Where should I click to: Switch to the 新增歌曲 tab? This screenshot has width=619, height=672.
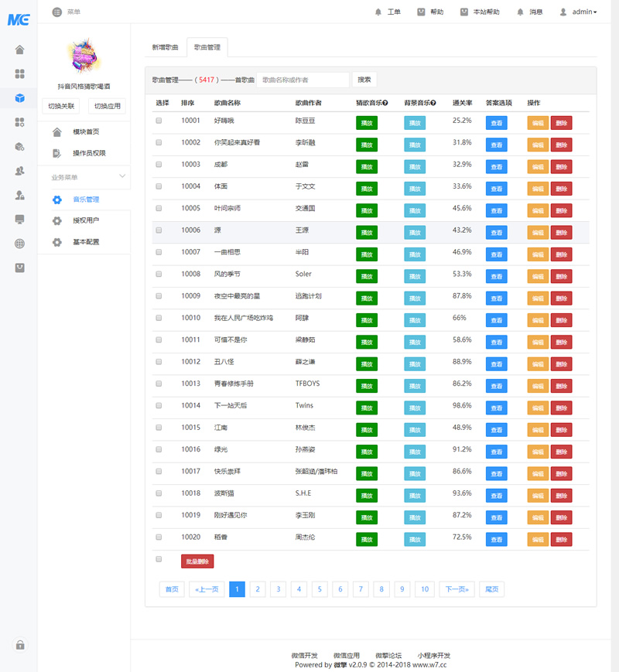[x=165, y=46]
